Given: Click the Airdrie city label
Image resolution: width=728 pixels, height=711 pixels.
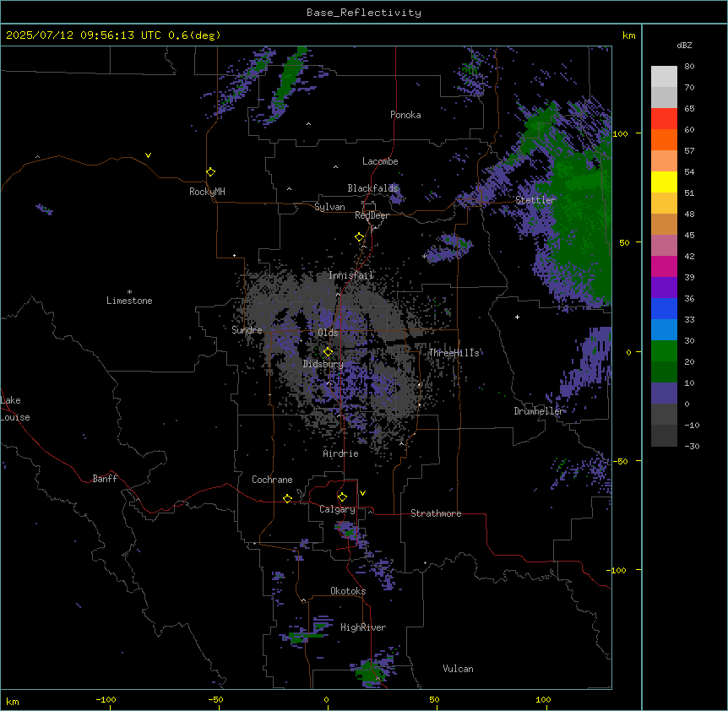Looking at the screenshot, I should pyautogui.click(x=340, y=453).
